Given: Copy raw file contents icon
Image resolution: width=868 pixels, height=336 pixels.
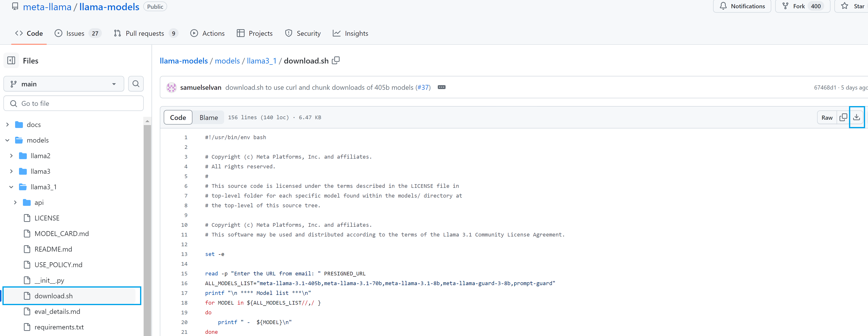Looking at the screenshot, I should [843, 118].
